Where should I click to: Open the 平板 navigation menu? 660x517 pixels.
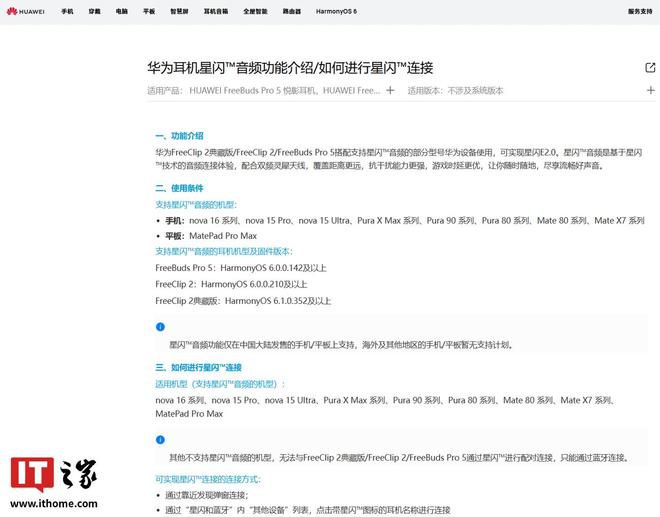point(149,11)
